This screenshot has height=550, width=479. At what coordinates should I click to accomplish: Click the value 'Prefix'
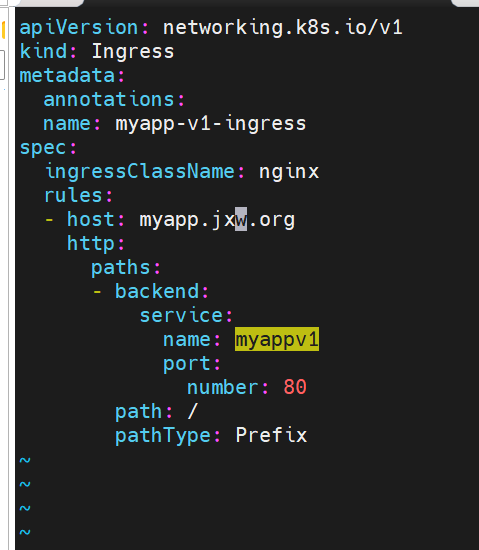click(271, 435)
